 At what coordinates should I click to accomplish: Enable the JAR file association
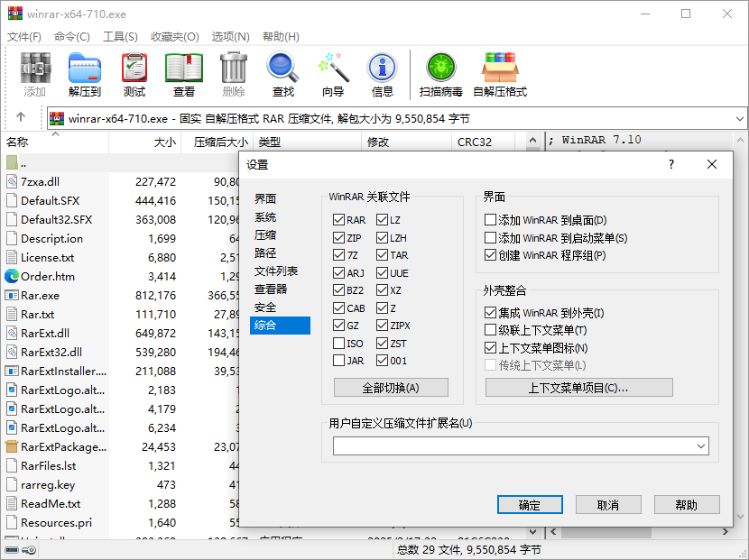tap(338, 360)
